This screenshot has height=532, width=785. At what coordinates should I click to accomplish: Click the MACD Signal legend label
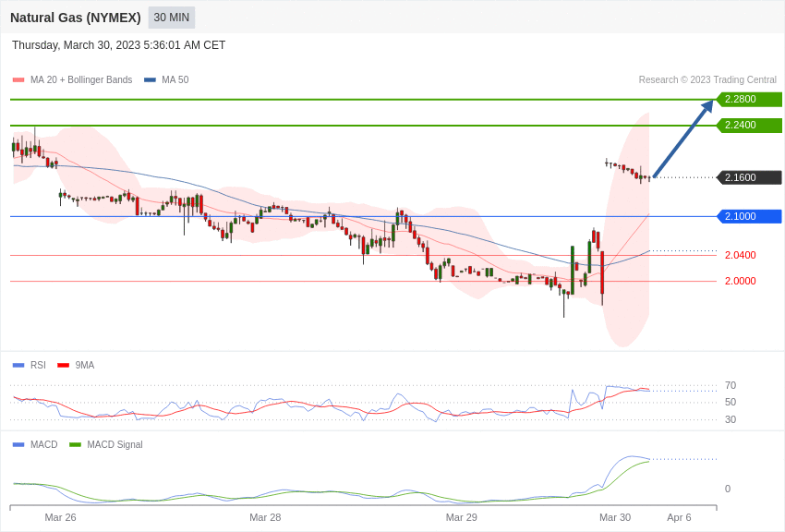(x=115, y=445)
